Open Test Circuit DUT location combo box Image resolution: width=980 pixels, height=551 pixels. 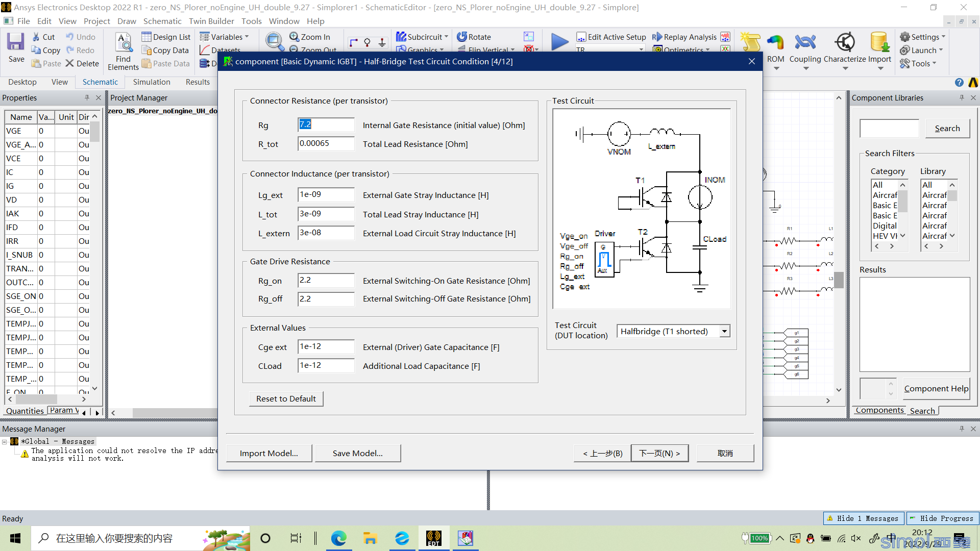(x=673, y=331)
